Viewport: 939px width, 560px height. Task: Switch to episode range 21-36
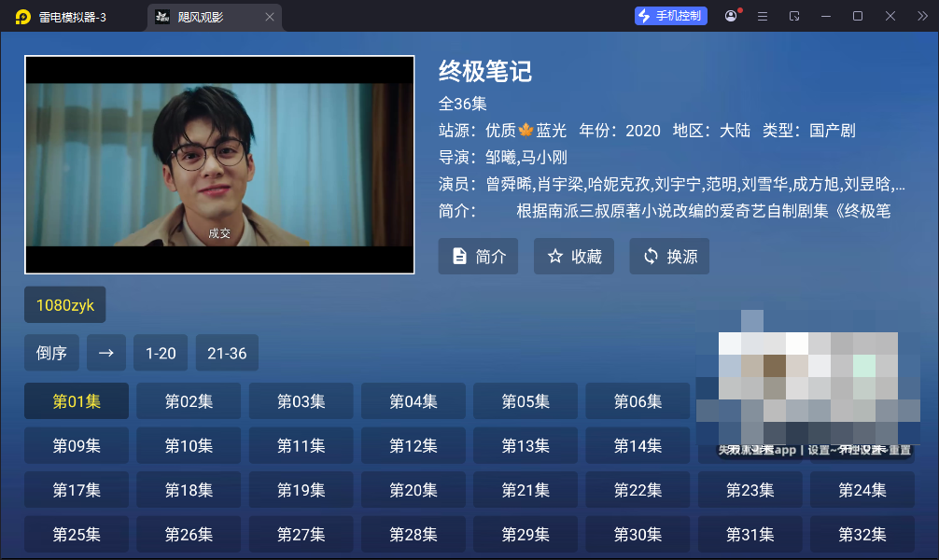pyautogui.click(x=227, y=353)
